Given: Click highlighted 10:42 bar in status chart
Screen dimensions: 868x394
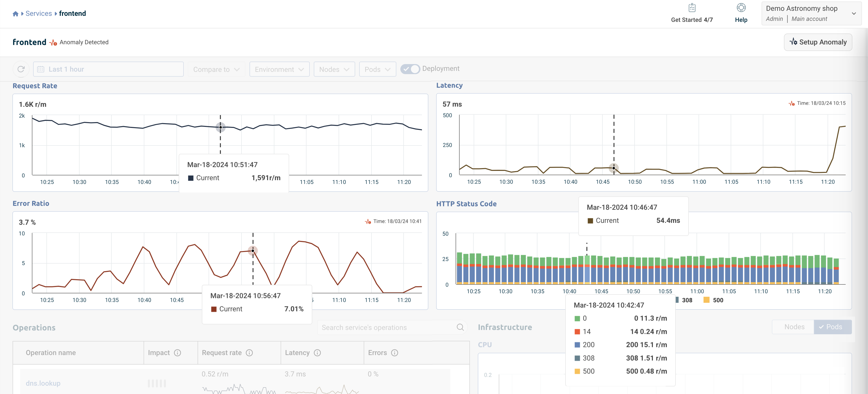Looking at the screenshot, I should click(x=587, y=270).
